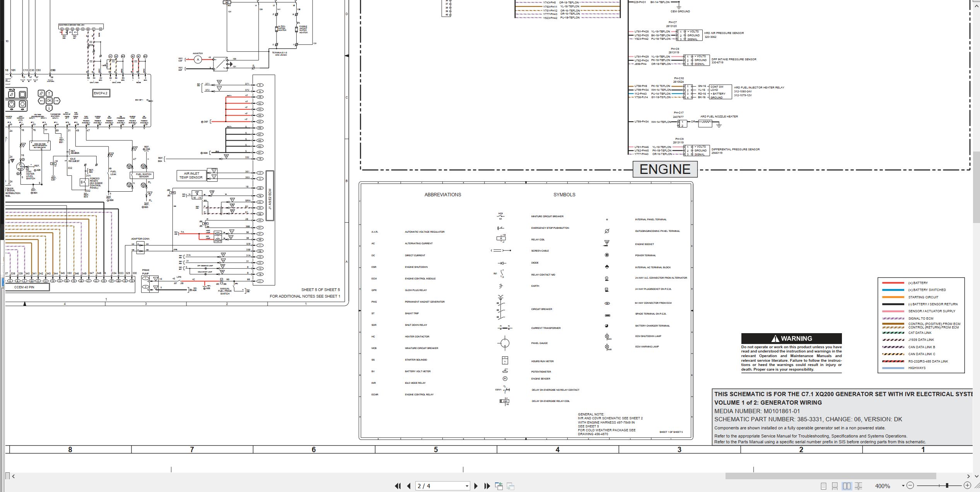Select two-page facing layout
Viewport: 980px width, 492px height.
tap(847, 486)
